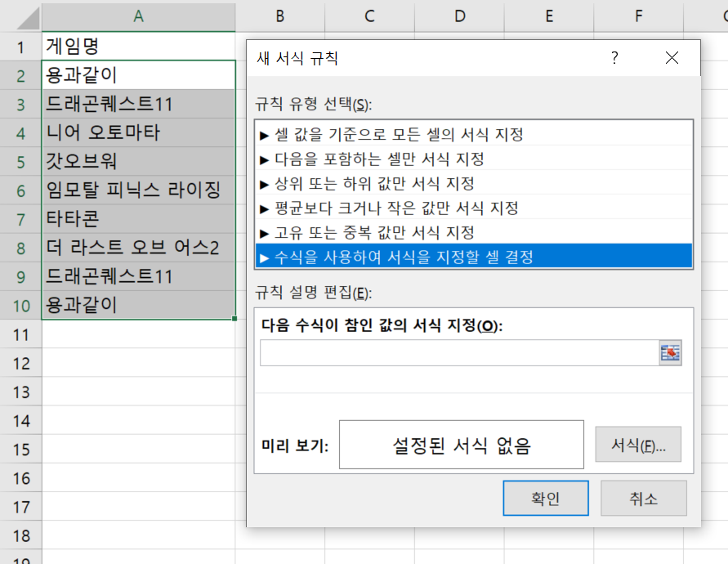
Task: Click cell 니어 오토마타
Action: coord(138,133)
